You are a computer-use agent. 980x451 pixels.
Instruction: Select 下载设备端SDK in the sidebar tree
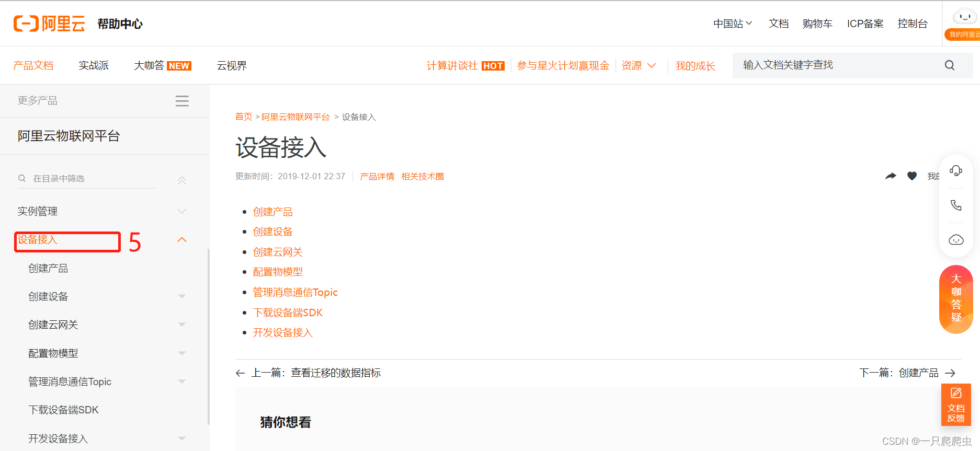[63, 410]
